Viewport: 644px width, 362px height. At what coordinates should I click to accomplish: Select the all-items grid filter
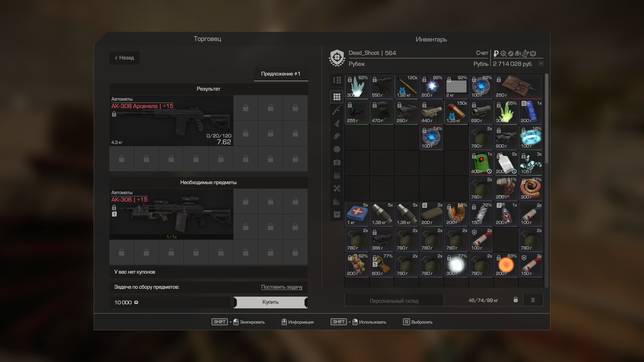point(337,97)
